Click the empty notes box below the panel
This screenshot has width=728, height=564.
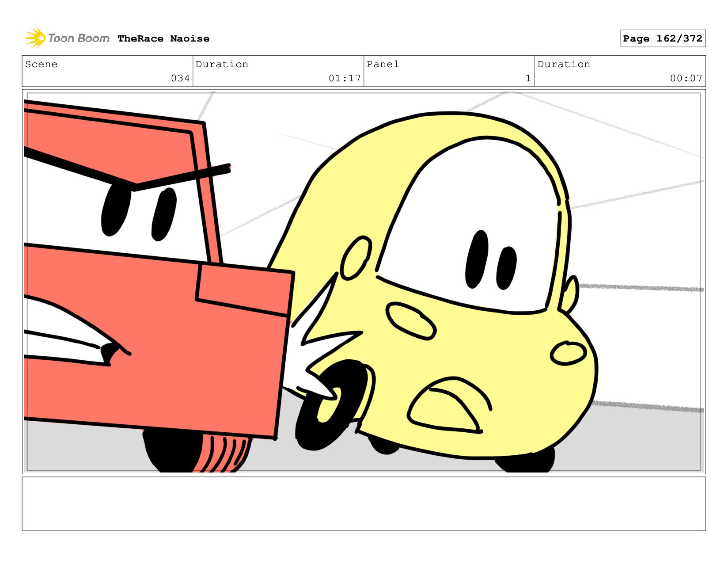pyautogui.click(x=364, y=503)
